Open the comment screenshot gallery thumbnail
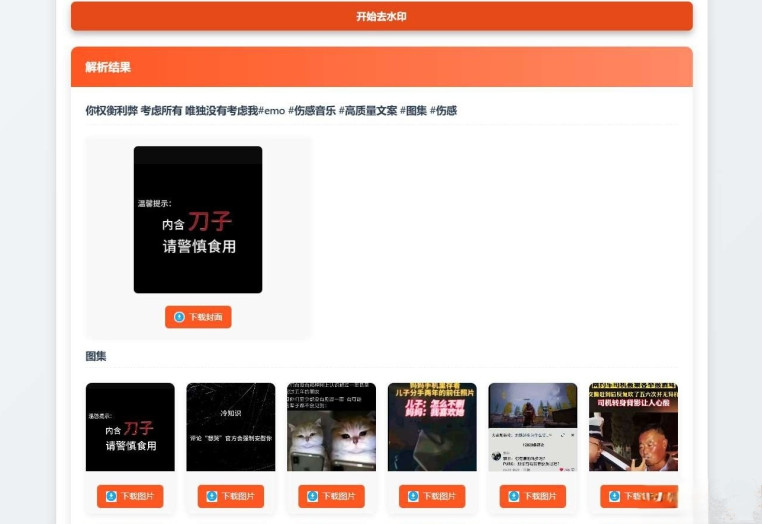 click(x=532, y=427)
